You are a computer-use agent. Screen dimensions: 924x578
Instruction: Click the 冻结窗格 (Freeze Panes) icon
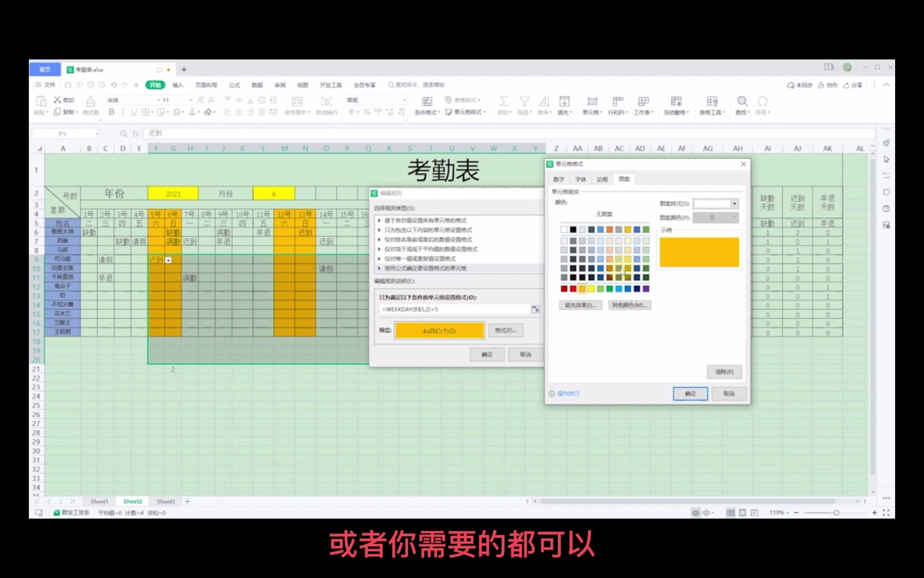(x=676, y=101)
